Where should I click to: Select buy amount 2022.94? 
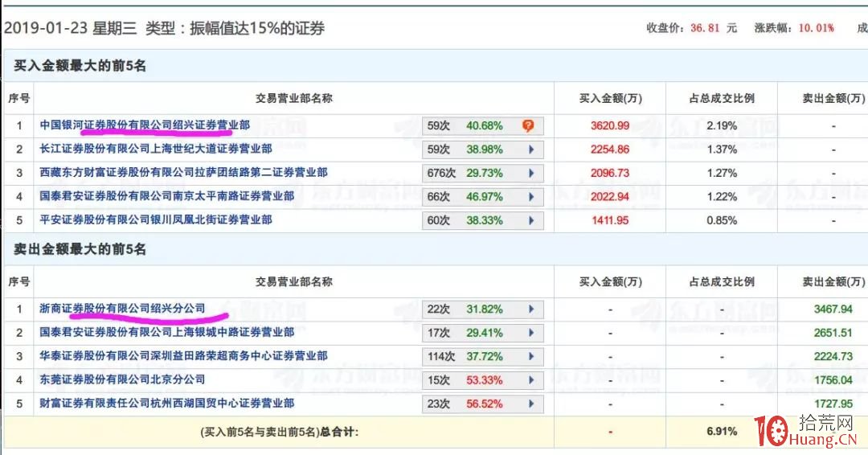click(x=610, y=196)
